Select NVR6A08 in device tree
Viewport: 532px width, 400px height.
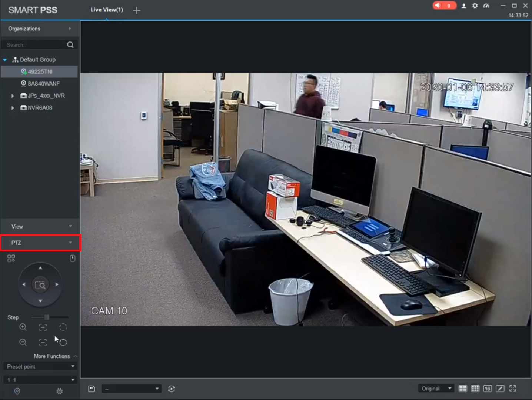[x=40, y=108]
